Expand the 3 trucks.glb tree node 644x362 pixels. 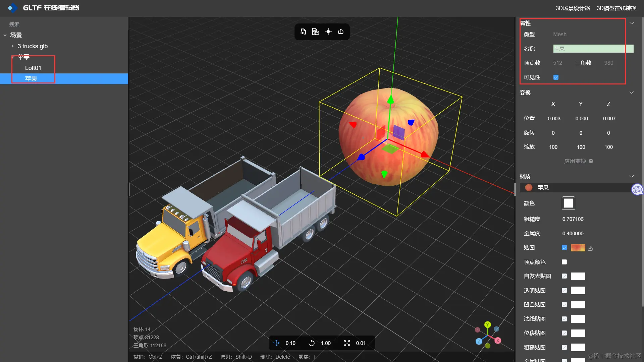13,46
